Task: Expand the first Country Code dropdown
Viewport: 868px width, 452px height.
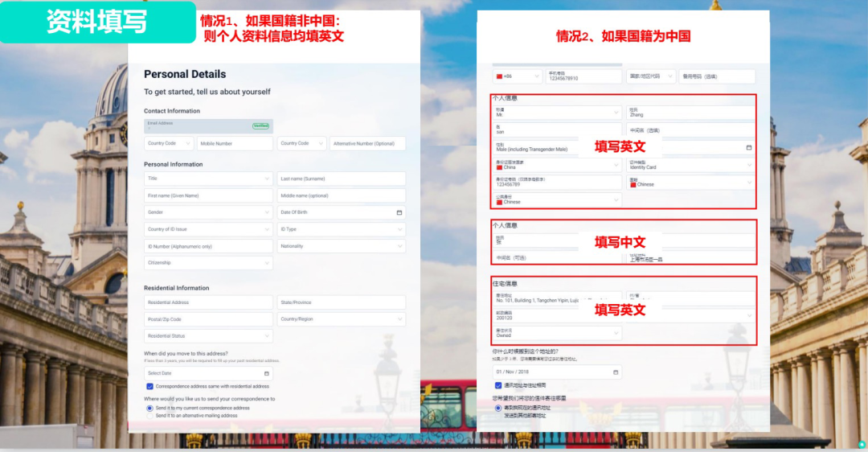Action: pos(169,143)
